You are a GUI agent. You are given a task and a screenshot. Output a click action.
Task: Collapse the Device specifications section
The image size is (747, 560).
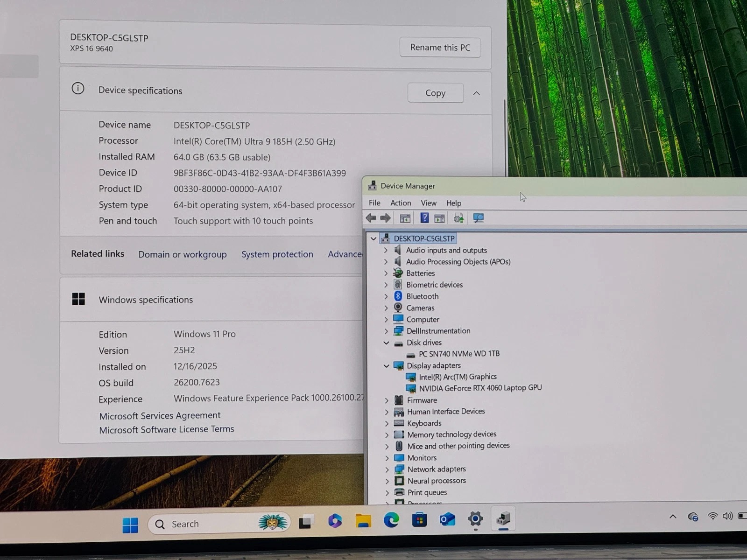pos(476,93)
